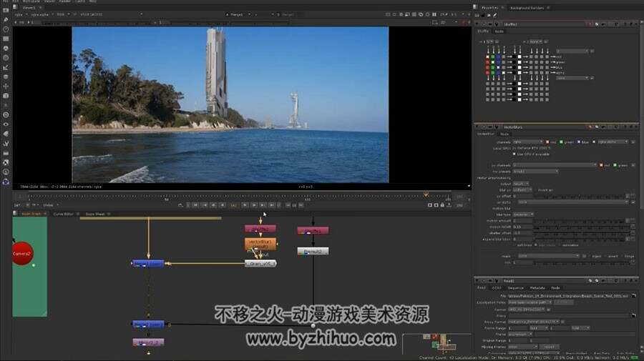Open the rgba.alpha dropdown in VectorBlur1 channels
Image resolution: width=644 pixels, height=361 pixels.
613,142
